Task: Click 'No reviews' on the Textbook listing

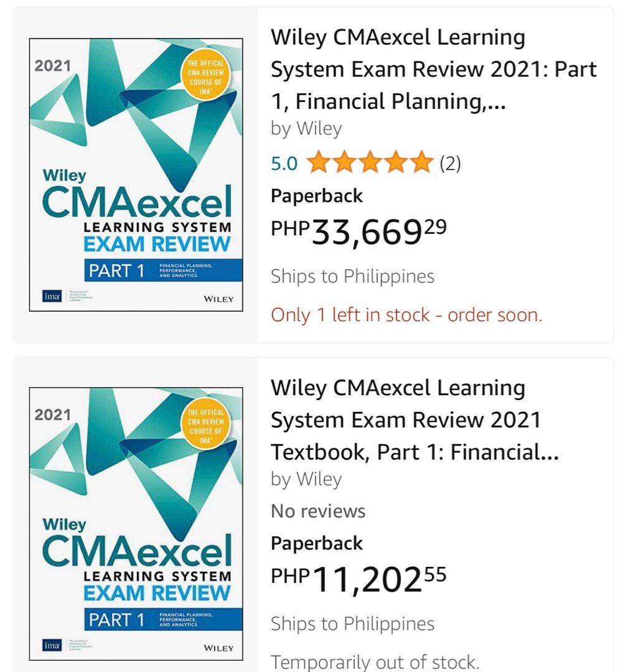Action: pyautogui.click(x=317, y=510)
